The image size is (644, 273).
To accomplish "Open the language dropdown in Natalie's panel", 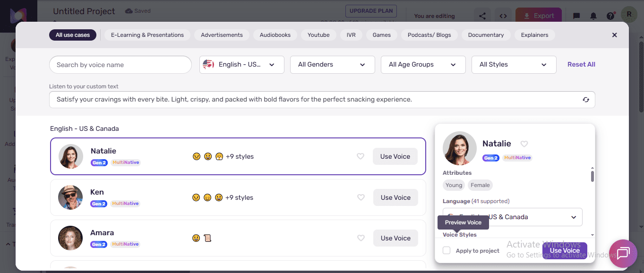I will coord(513,217).
